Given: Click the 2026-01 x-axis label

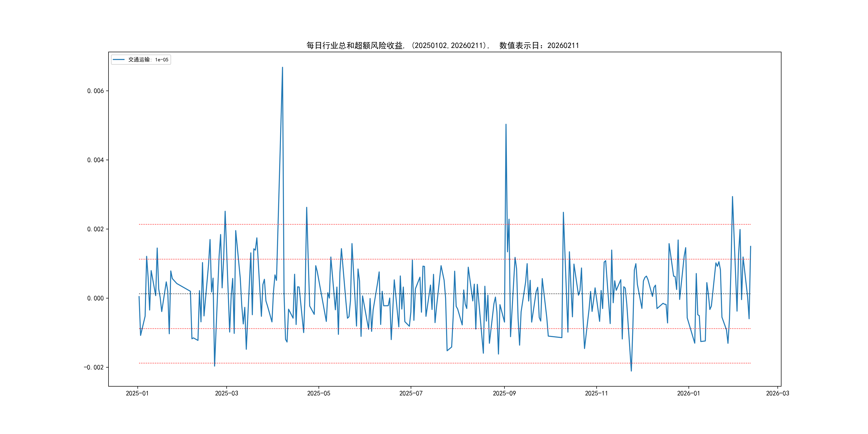Looking at the screenshot, I should [x=689, y=393].
